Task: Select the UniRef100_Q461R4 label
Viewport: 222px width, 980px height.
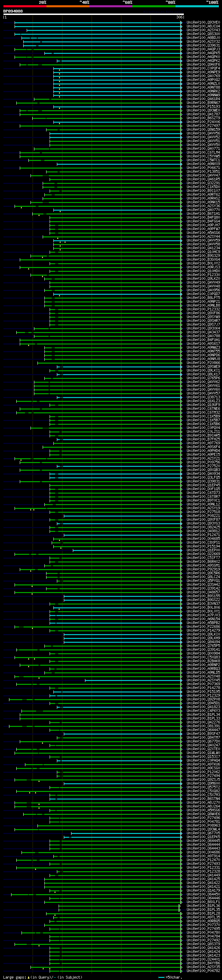Action: coord(203,99)
